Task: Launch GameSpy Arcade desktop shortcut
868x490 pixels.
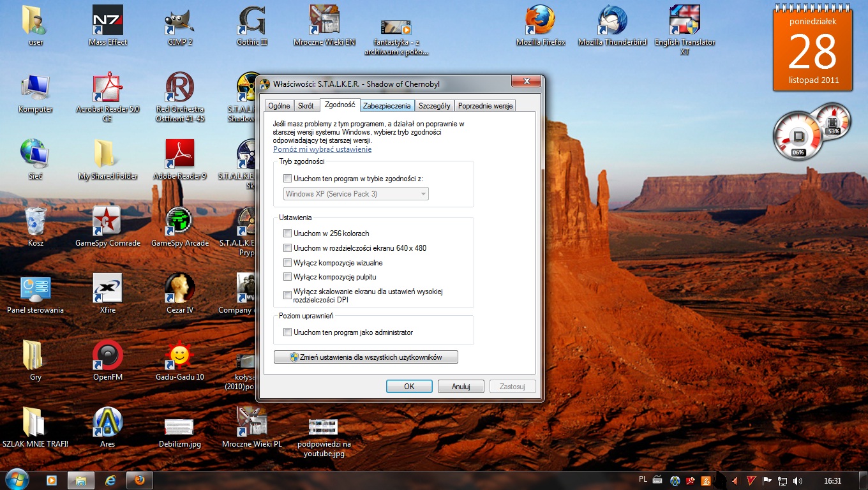Action: point(180,226)
